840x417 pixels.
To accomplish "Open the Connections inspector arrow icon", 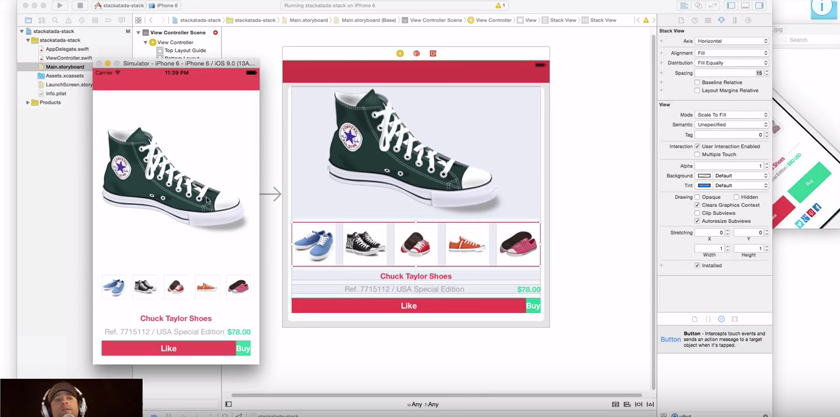I will click(x=748, y=20).
